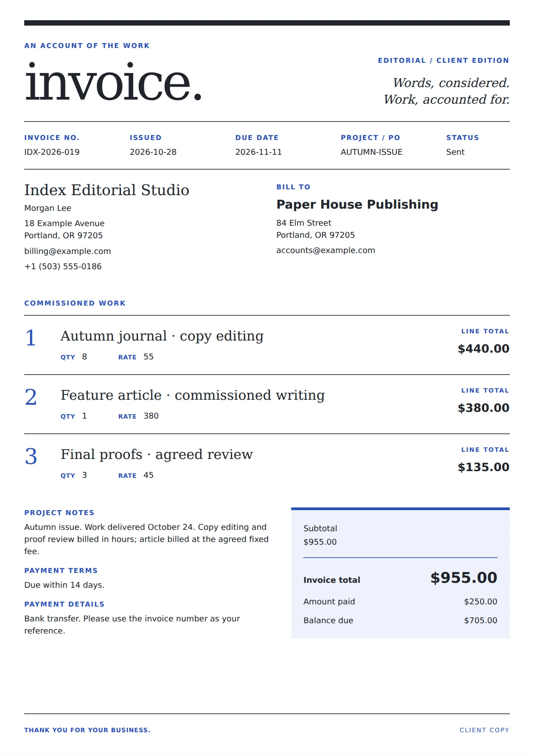Click the "ISSUED" label
Viewport: 534px width, 756px height.
coord(146,138)
